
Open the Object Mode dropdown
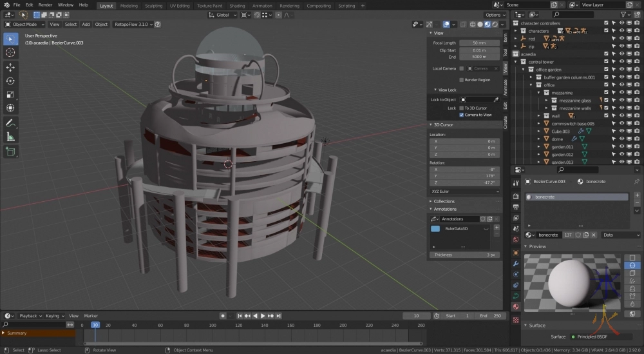[x=26, y=25]
